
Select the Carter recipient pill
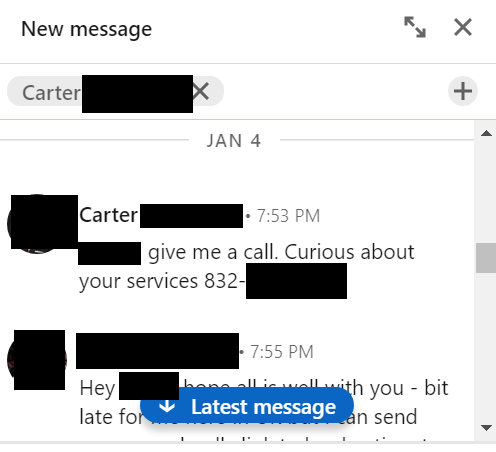[115, 91]
